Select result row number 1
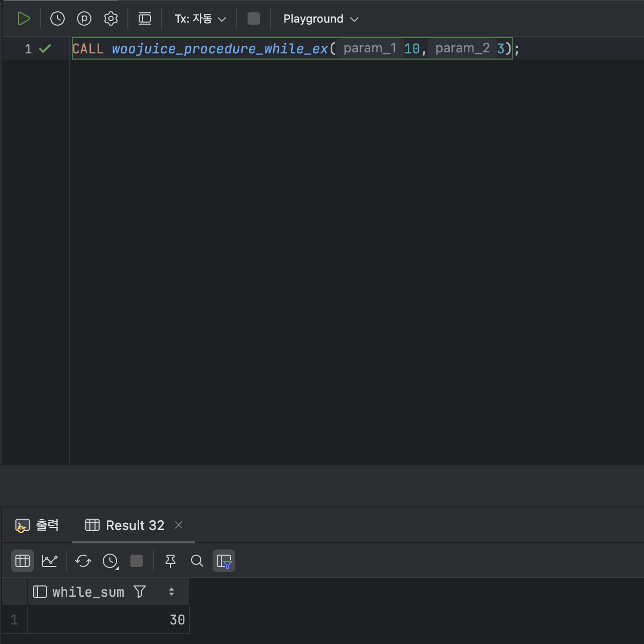Viewport: 644px width, 644px height. click(14, 619)
